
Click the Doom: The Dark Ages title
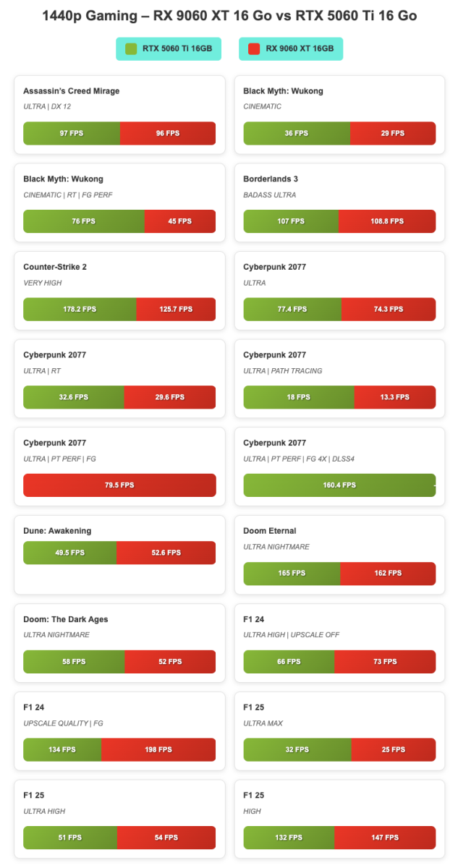click(66, 619)
